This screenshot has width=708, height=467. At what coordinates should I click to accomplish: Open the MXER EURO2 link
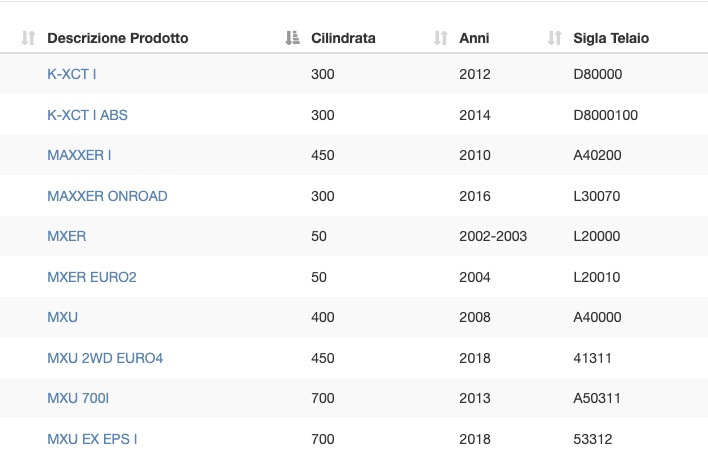(92, 277)
